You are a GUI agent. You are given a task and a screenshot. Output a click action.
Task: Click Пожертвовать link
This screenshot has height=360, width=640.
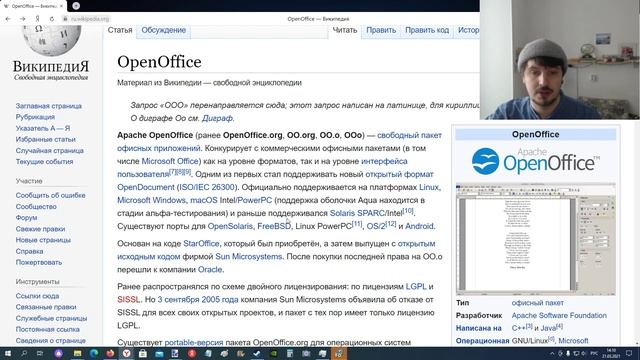39,262
